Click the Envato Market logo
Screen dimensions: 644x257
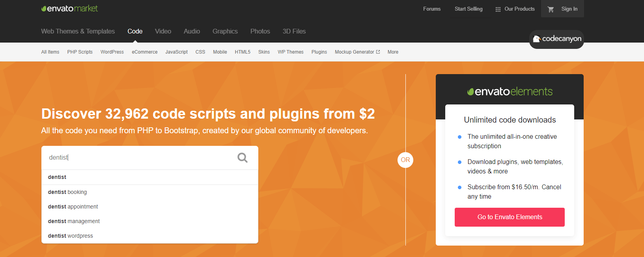tap(69, 8)
